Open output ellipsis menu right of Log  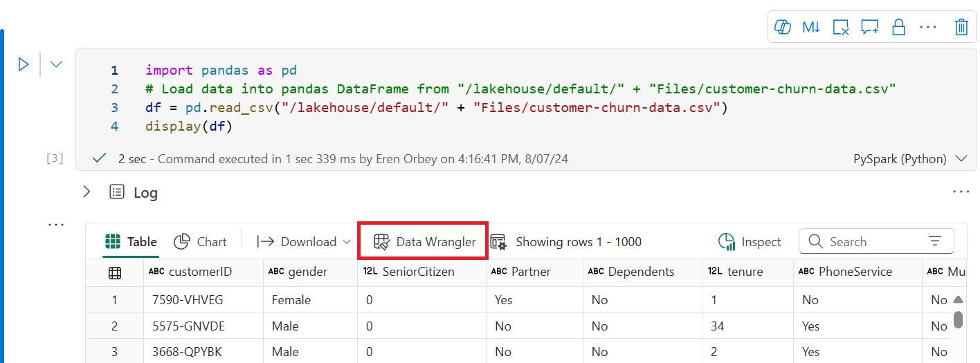tap(961, 192)
